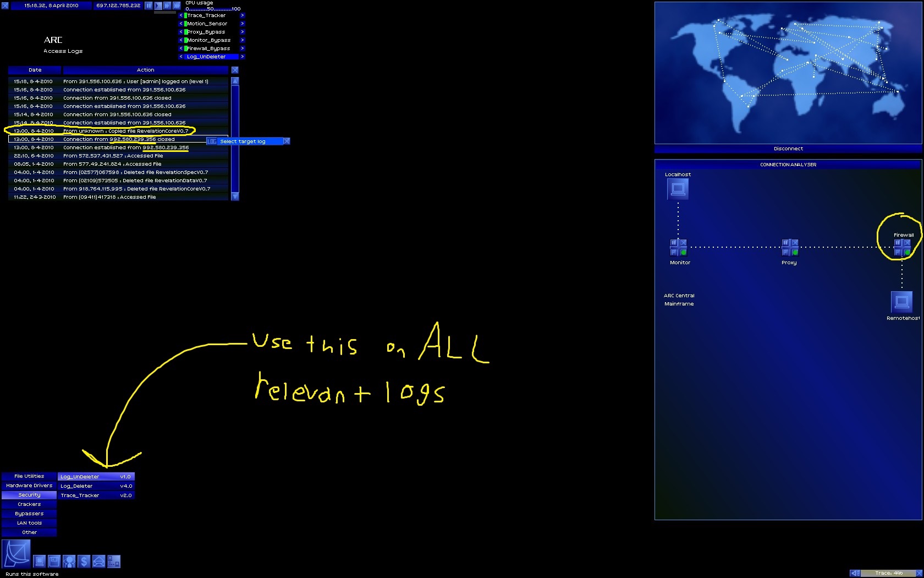Select log 'Deleted file RevelationSpecV0.7'

[118, 172]
